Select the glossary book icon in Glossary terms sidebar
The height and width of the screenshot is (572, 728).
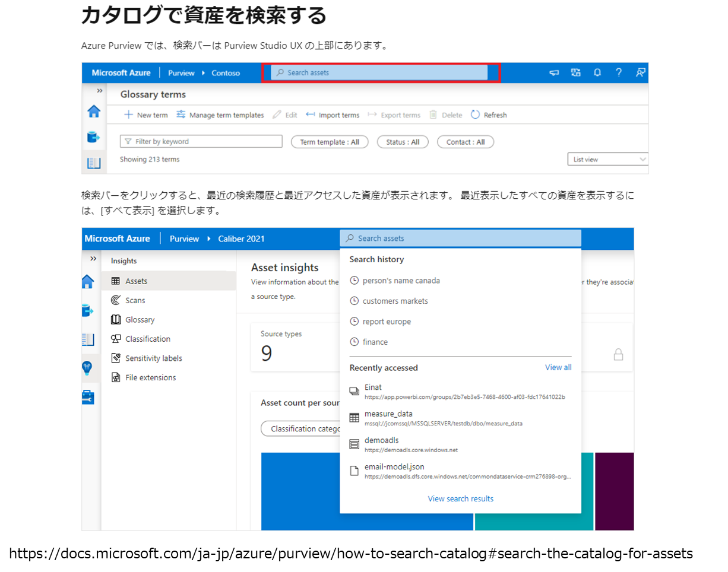pos(94,163)
